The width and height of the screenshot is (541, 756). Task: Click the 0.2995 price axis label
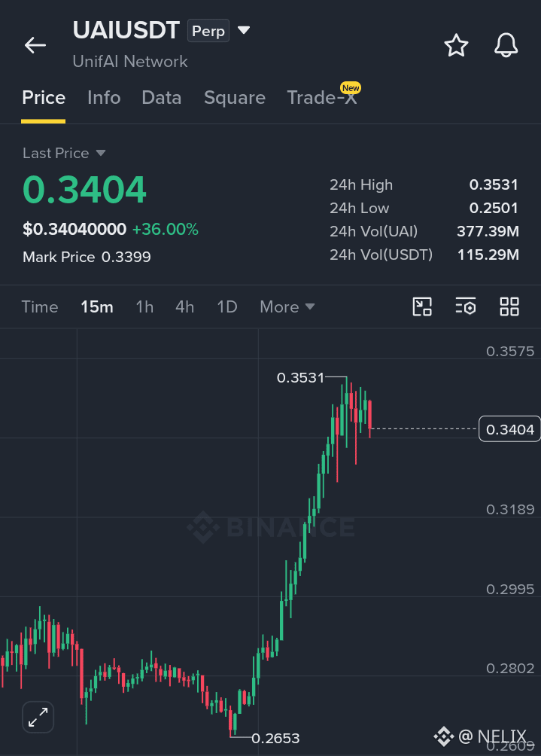510,589
